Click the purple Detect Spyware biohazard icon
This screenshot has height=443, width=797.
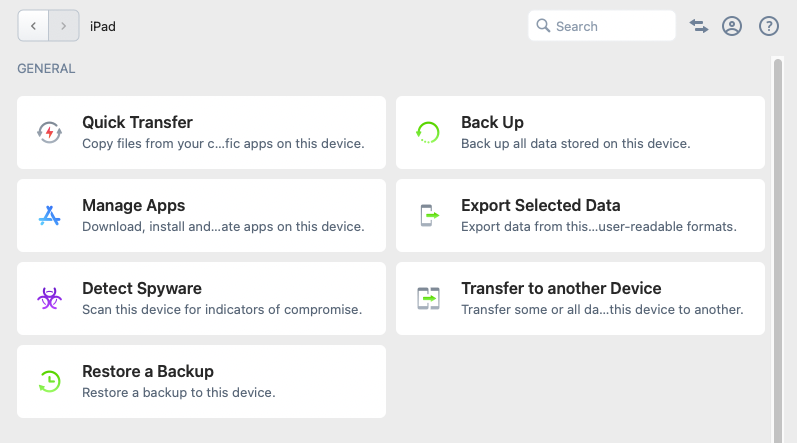point(49,298)
